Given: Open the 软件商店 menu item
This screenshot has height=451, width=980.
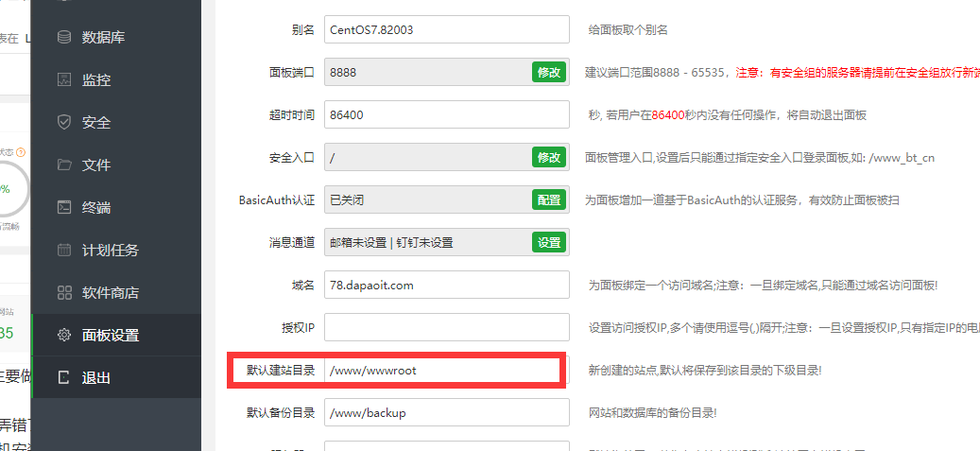Looking at the screenshot, I should point(115,293).
